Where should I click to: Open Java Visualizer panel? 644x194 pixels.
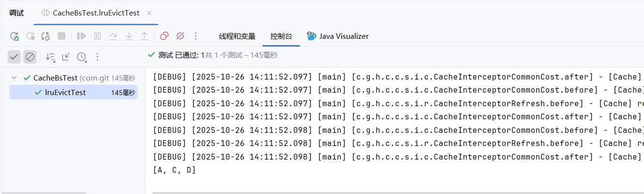click(x=338, y=36)
